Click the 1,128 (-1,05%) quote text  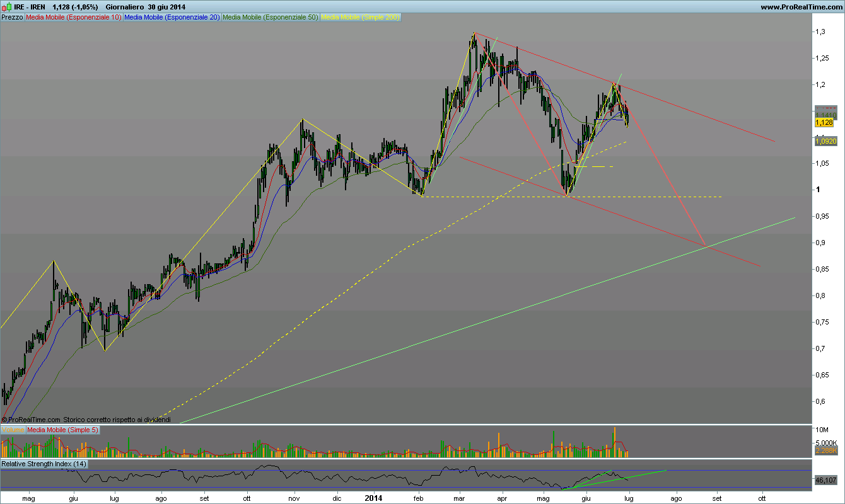pos(76,6)
